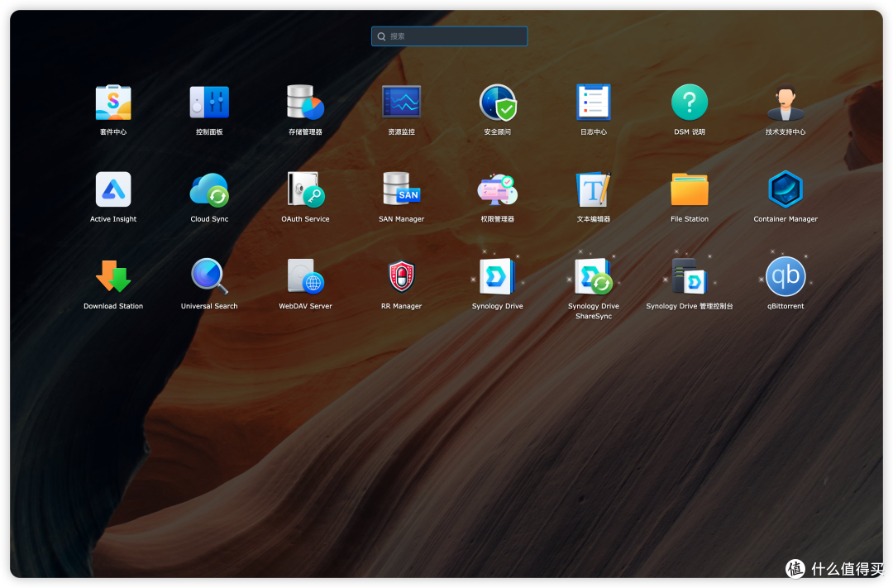Open Download Station app
893x588 pixels.
113,277
